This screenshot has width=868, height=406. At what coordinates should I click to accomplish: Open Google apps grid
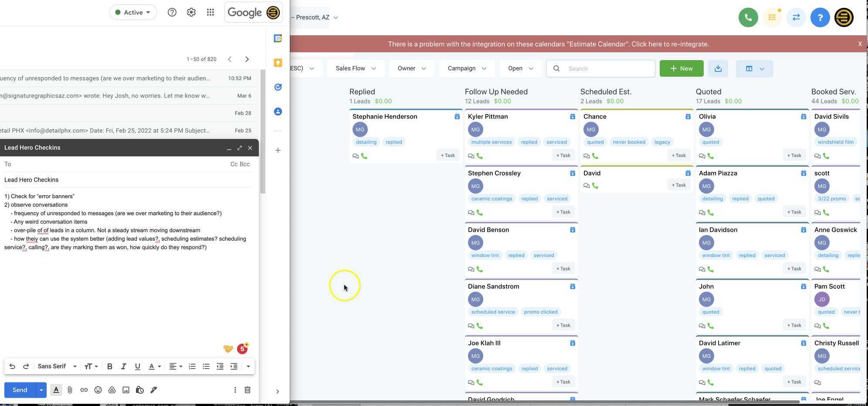(210, 12)
